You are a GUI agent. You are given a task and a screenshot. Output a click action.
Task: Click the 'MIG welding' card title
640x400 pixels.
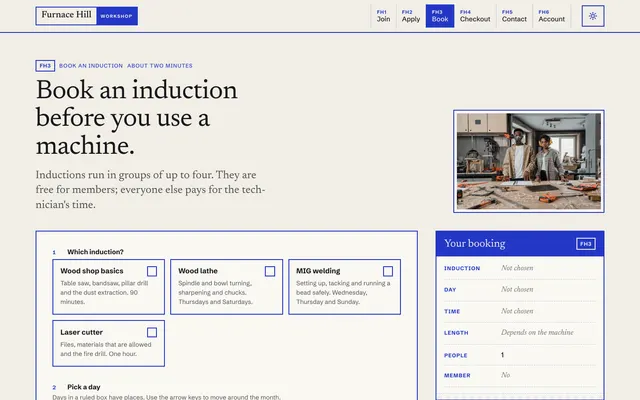[318, 271]
